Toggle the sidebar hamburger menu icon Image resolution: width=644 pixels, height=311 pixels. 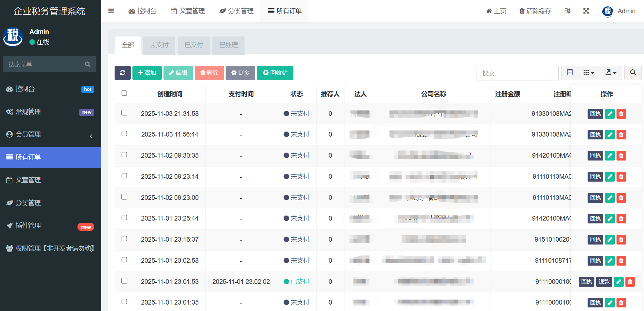click(x=111, y=11)
